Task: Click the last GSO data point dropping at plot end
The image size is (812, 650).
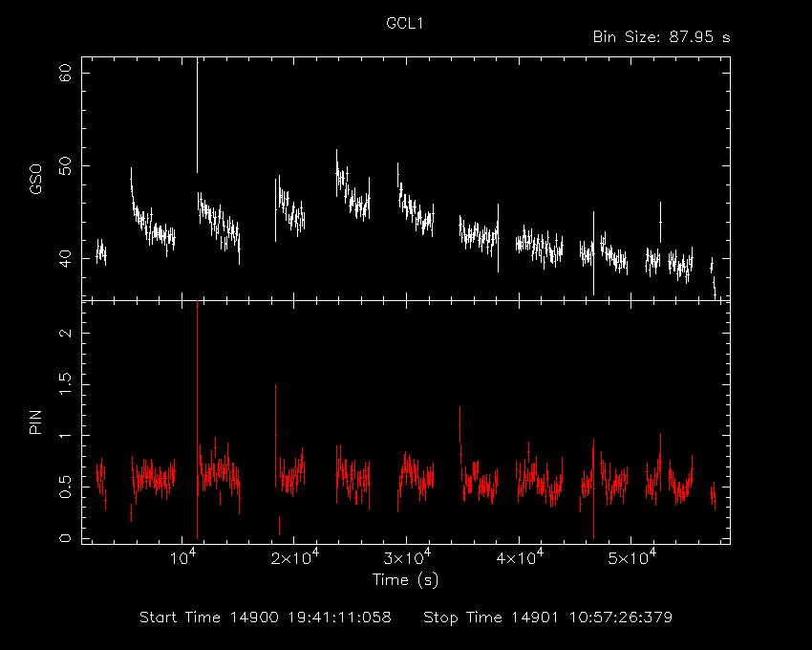Action: coord(715,288)
